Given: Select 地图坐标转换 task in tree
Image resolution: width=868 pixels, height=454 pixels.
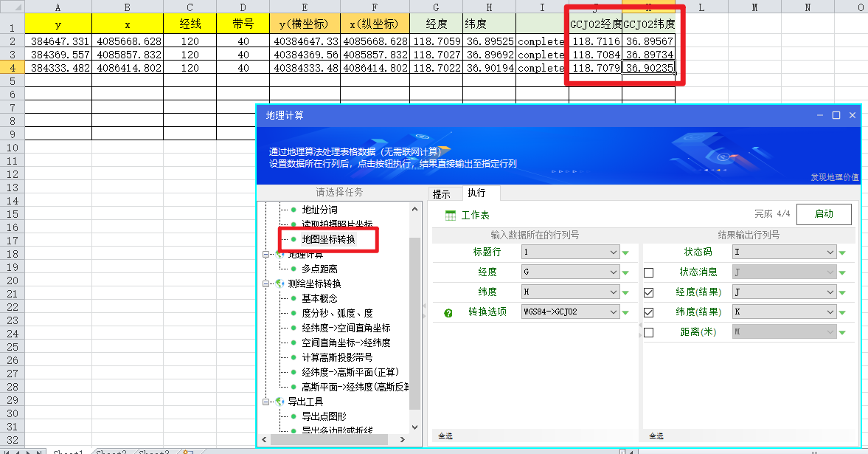Looking at the screenshot, I should pos(329,239).
